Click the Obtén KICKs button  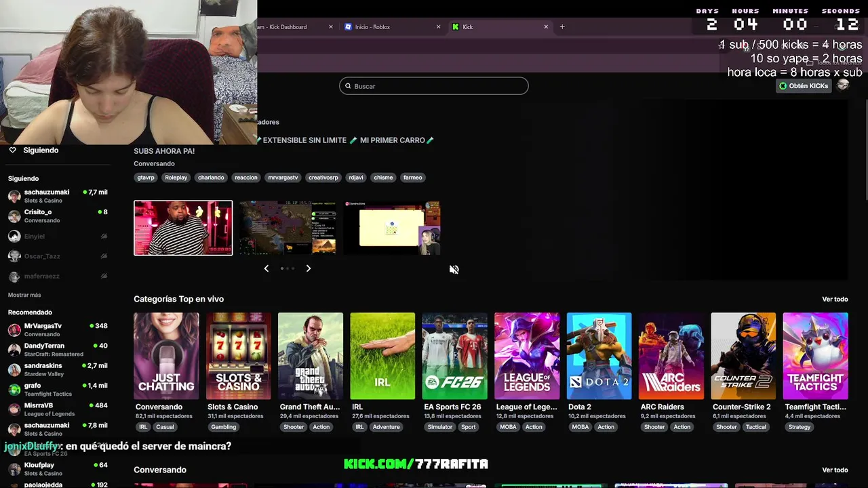804,86
